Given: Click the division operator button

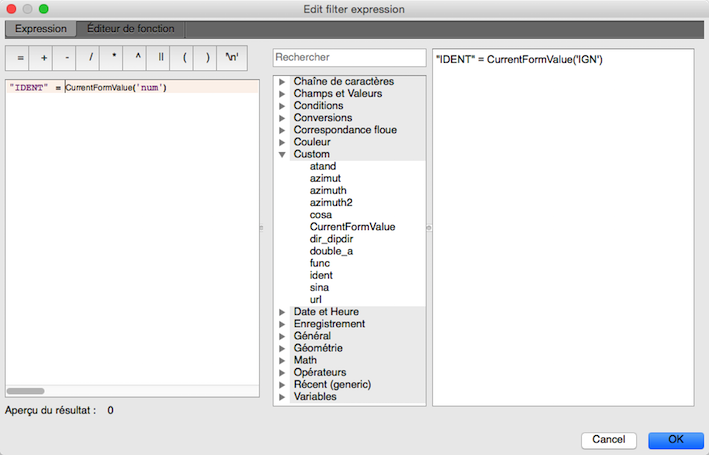Looking at the screenshot, I should [91, 57].
